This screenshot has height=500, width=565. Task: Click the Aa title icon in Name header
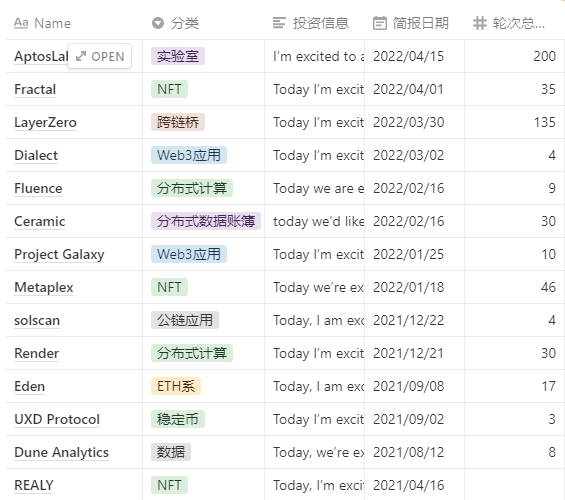[x=21, y=23]
